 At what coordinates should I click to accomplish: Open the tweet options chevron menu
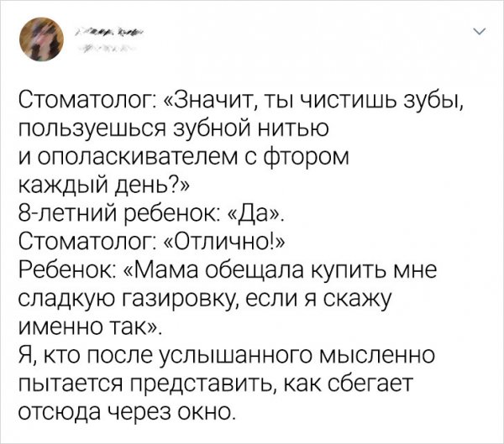pos(479,34)
